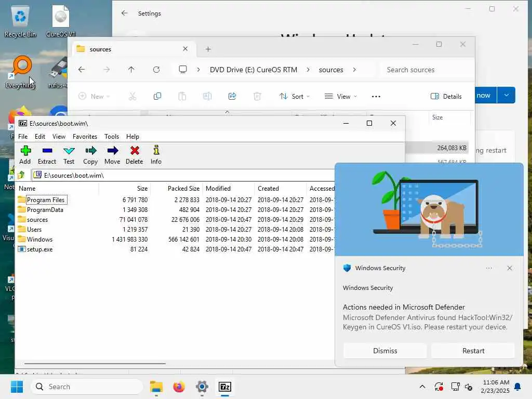Screen dimensions: 532x399
Task: Select the Users folder in 7-Zip
Action: pyautogui.click(x=34, y=229)
